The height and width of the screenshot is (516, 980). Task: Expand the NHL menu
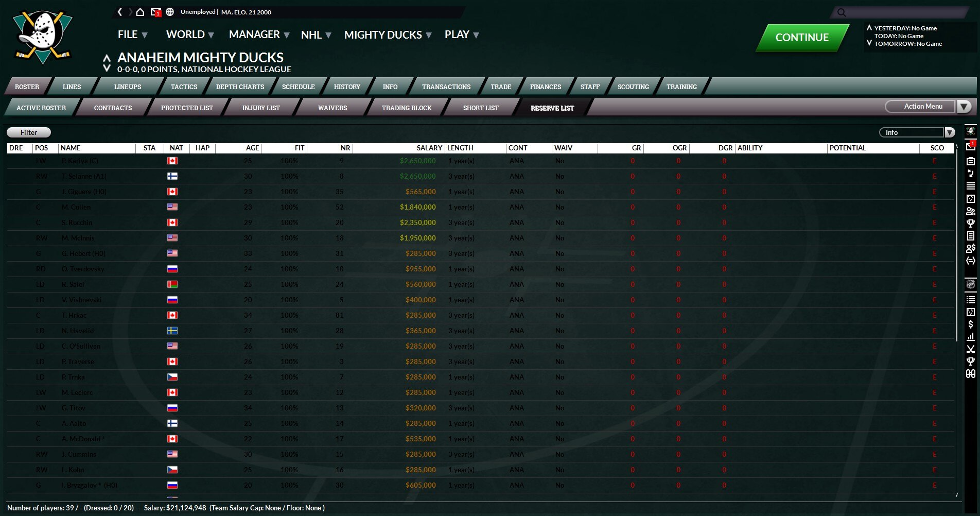(316, 35)
